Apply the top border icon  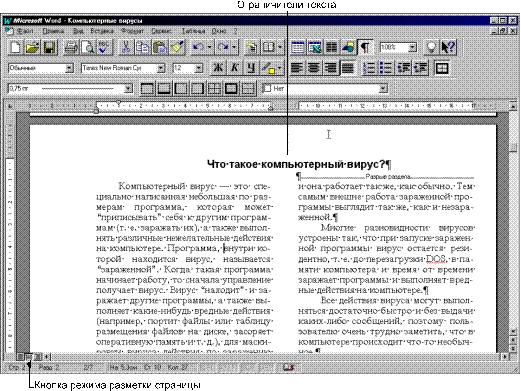pyautogui.click(x=147, y=89)
